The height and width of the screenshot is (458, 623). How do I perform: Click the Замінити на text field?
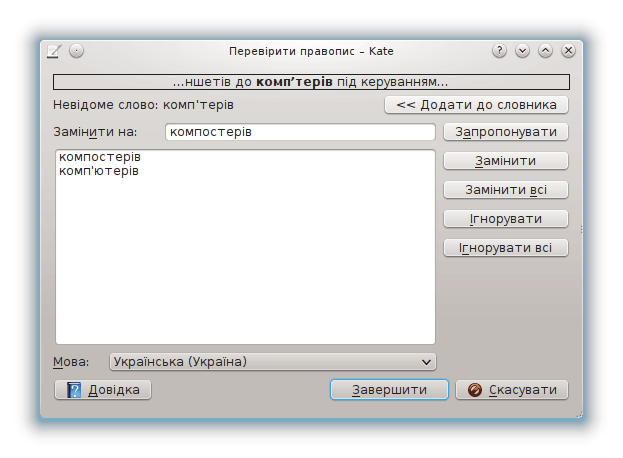coord(299,132)
